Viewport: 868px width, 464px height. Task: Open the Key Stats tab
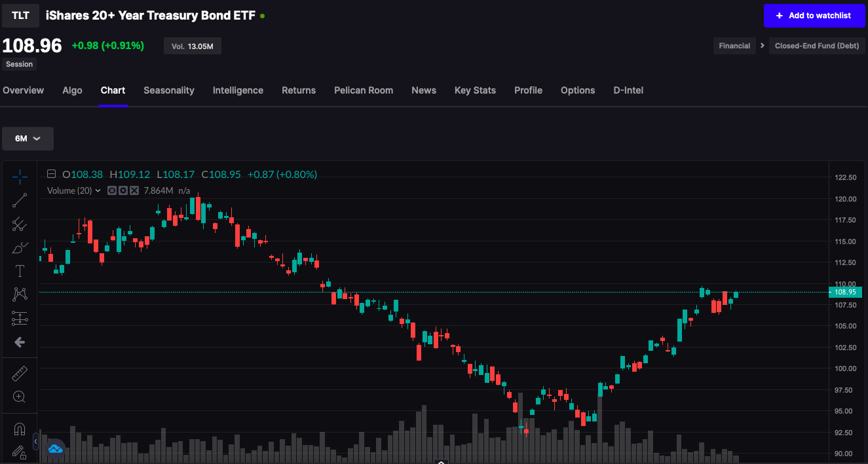(475, 90)
